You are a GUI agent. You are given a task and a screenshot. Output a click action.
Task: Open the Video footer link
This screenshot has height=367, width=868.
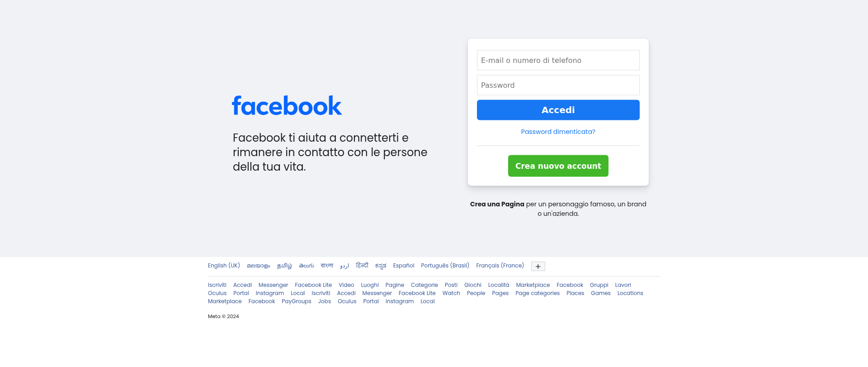point(346,285)
